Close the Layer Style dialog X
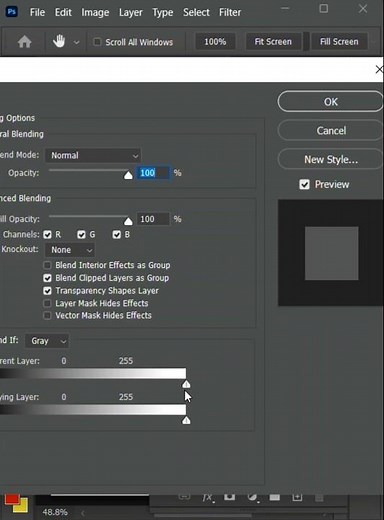 379,69
